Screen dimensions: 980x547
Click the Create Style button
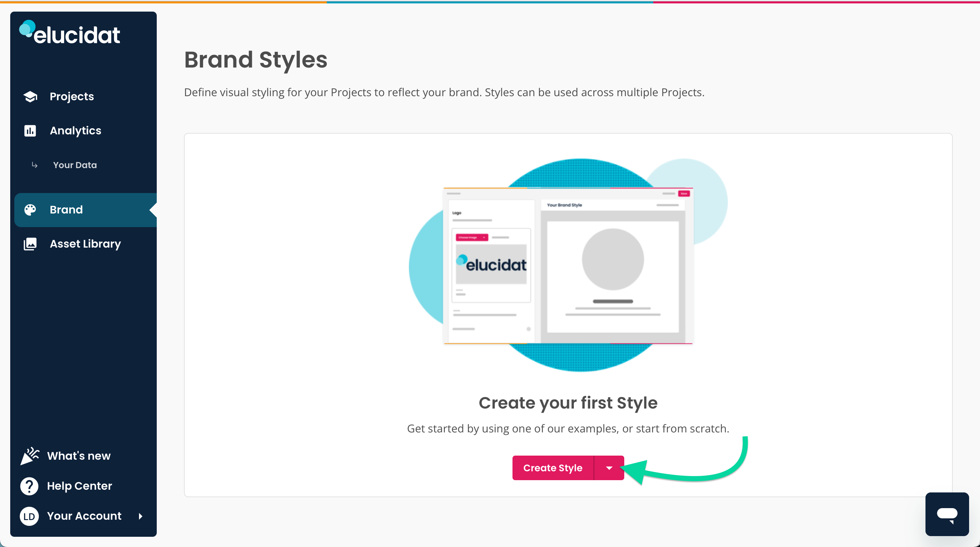553,468
